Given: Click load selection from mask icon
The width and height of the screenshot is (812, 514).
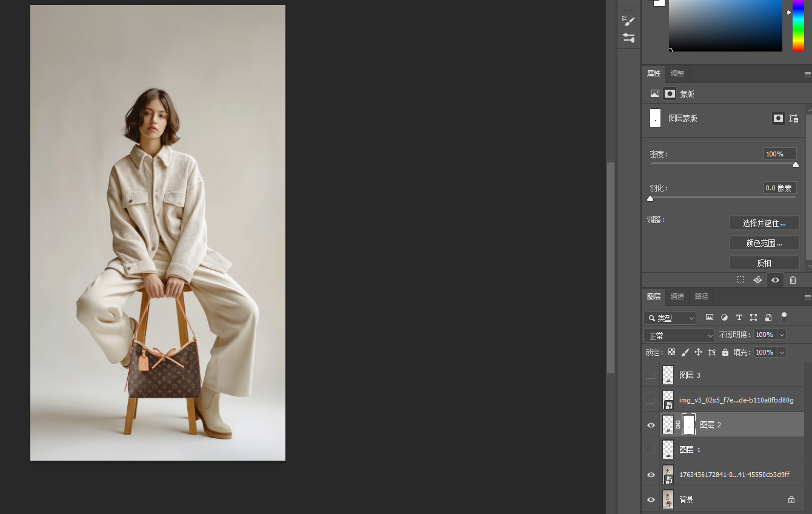Looking at the screenshot, I should [740, 280].
